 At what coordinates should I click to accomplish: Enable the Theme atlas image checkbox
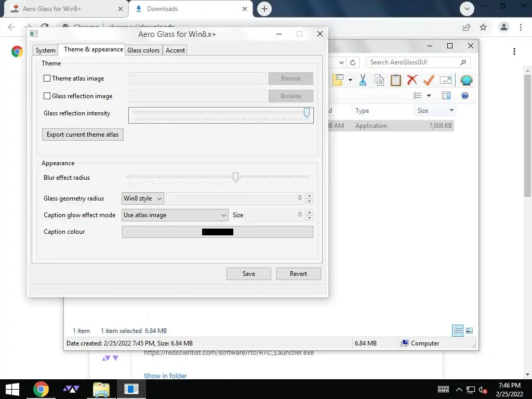[x=47, y=78]
